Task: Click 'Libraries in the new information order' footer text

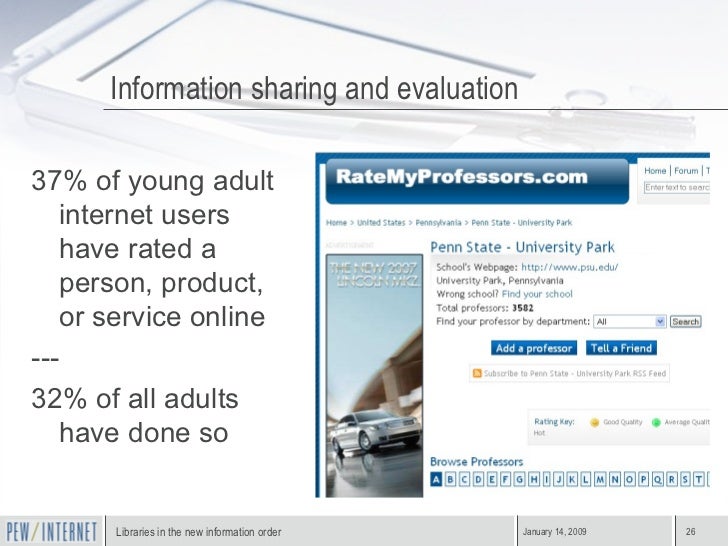Action: coord(199,532)
